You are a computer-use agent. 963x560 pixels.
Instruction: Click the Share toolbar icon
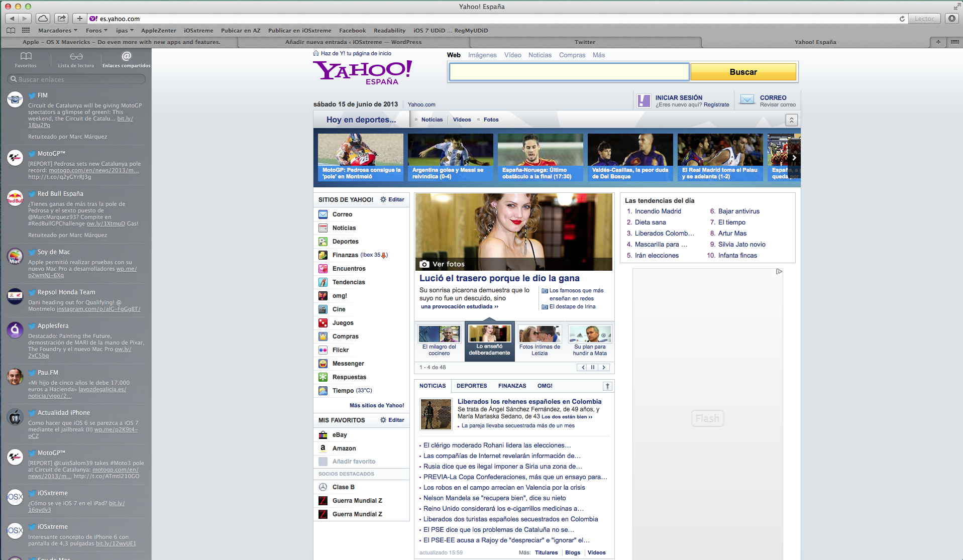tap(61, 19)
